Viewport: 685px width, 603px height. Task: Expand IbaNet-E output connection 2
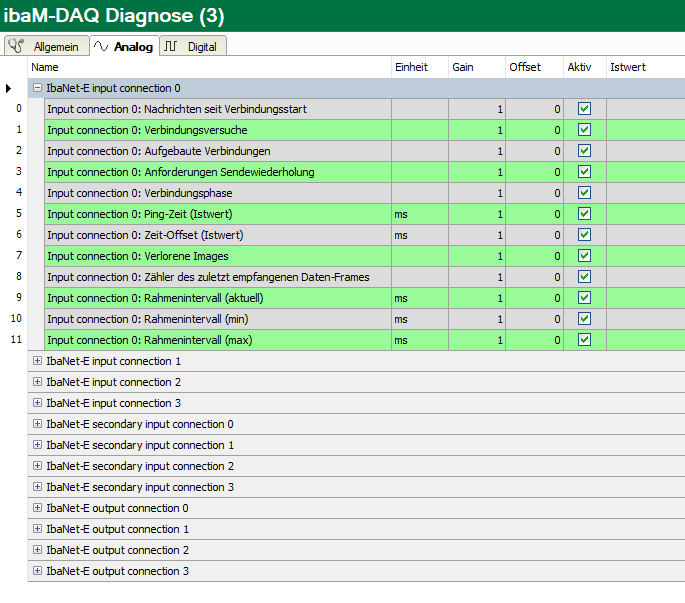(38, 550)
